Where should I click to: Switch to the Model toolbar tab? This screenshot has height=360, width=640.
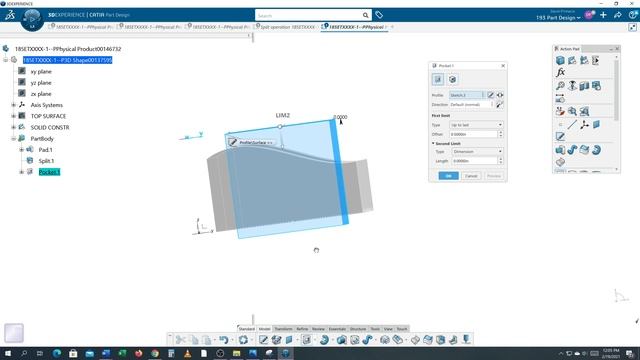click(264, 329)
